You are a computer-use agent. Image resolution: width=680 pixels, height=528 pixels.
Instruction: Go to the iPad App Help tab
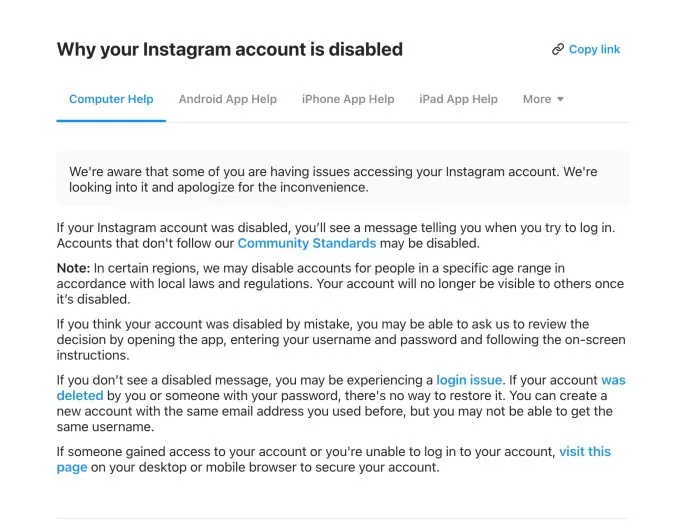(458, 99)
